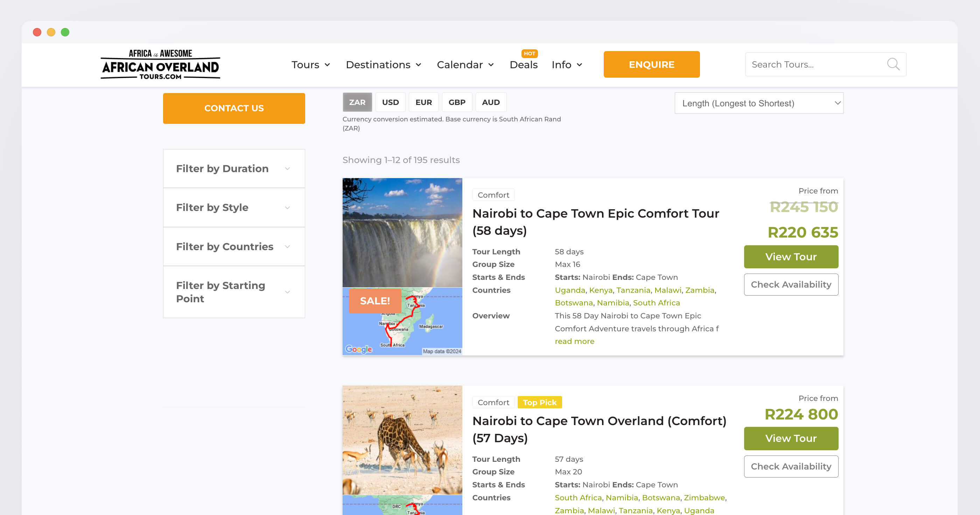Select ZAR currency

click(x=357, y=102)
